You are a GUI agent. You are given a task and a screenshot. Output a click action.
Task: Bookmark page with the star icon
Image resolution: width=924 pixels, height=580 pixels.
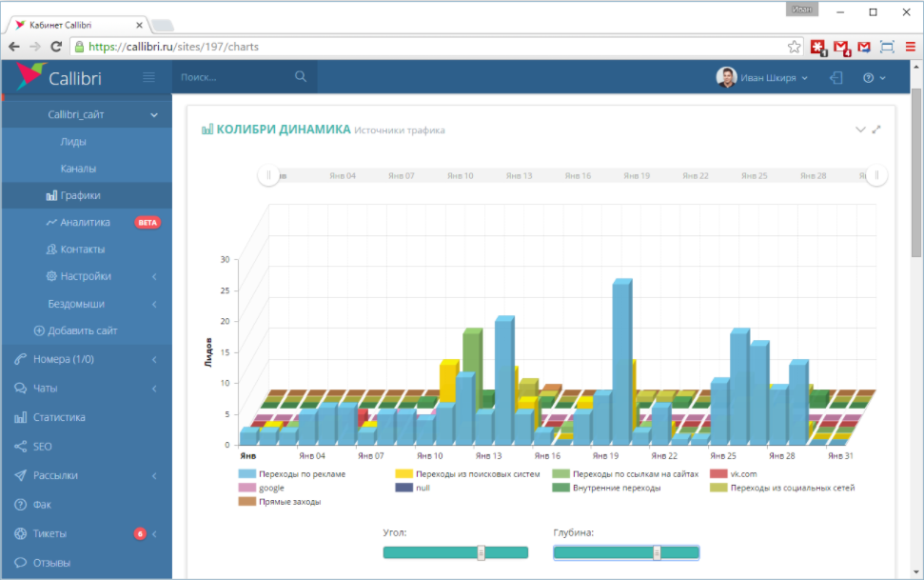pos(795,46)
